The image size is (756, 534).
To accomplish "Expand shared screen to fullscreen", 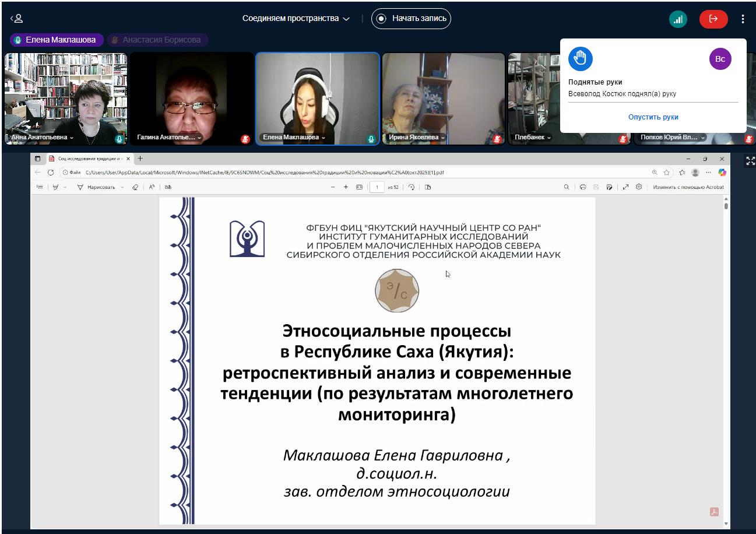I will click(750, 161).
